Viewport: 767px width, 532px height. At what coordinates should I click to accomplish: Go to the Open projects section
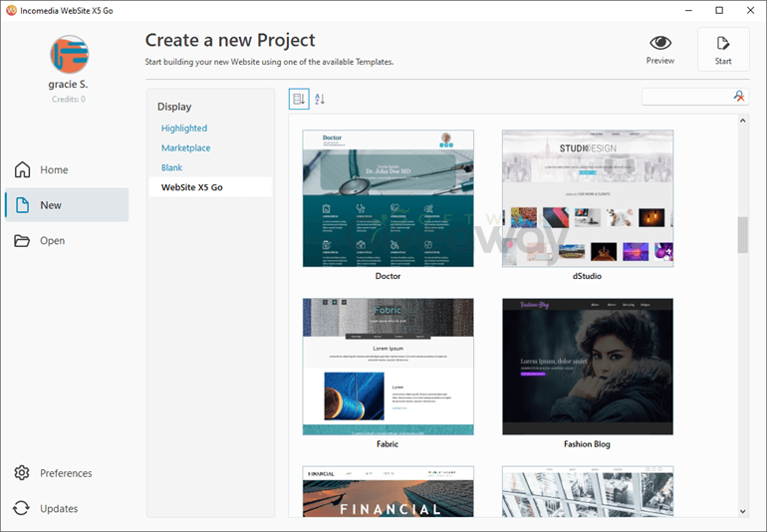click(x=67, y=241)
